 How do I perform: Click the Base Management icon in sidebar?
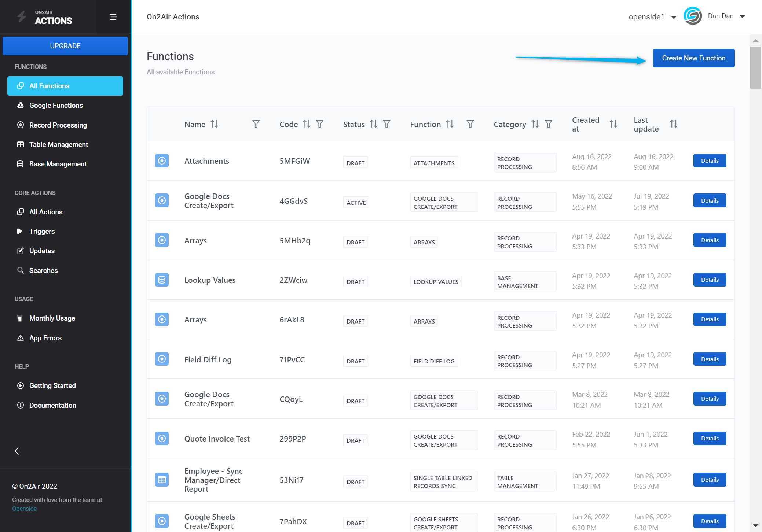pyautogui.click(x=20, y=164)
